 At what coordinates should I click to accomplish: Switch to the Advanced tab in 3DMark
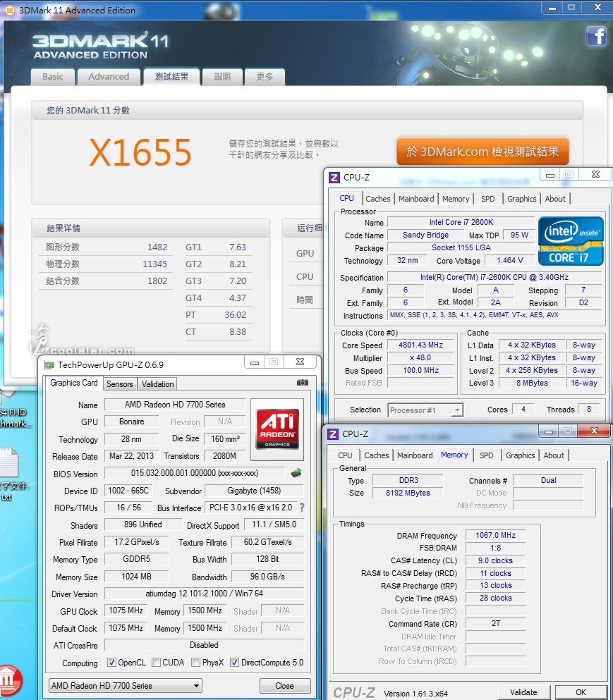click(x=109, y=77)
